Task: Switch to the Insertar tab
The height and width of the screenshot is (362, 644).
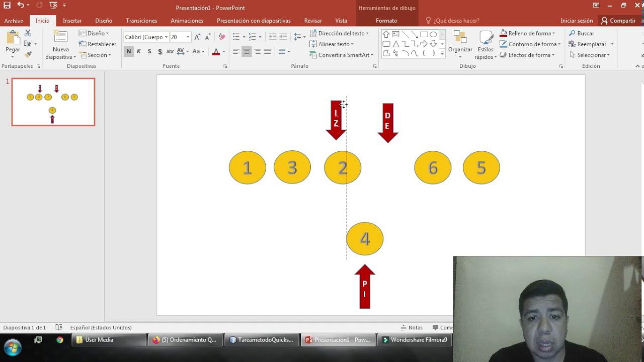Action: coord(72,21)
